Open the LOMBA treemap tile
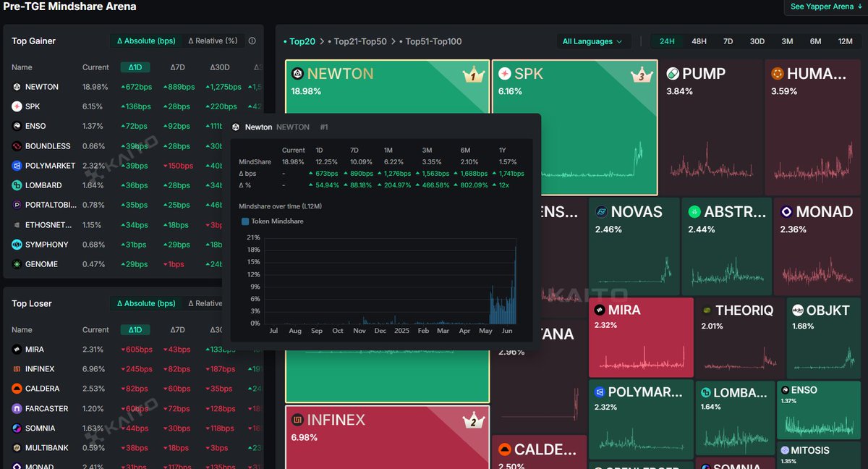868x469 pixels. 734,420
